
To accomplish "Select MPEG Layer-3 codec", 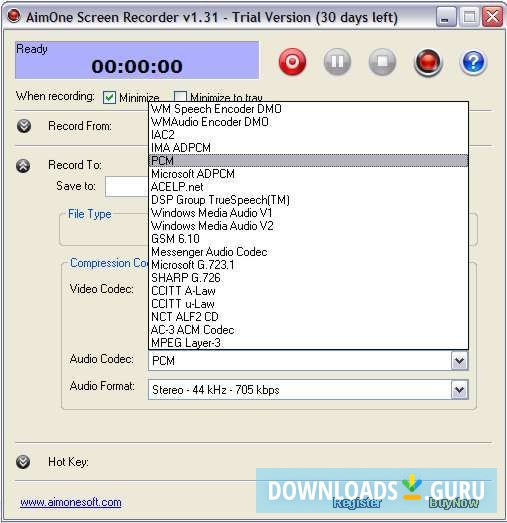I will [x=309, y=343].
